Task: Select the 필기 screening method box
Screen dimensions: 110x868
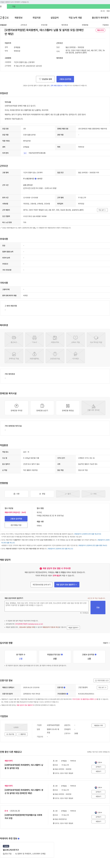Action: click(68, 494)
